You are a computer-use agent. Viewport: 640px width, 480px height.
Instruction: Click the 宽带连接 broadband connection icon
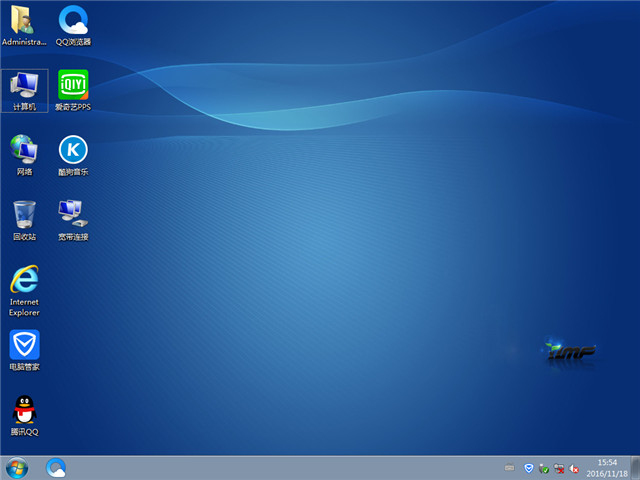[73, 220]
